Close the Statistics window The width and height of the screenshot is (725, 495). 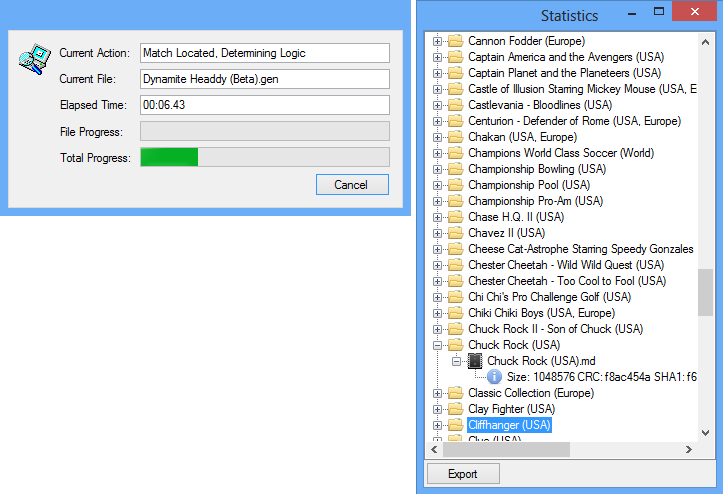tap(694, 12)
